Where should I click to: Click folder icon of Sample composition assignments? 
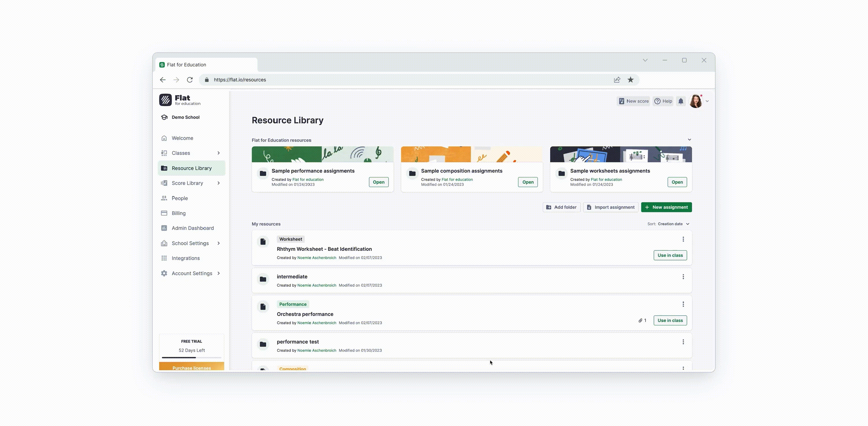[x=412, y=173]
